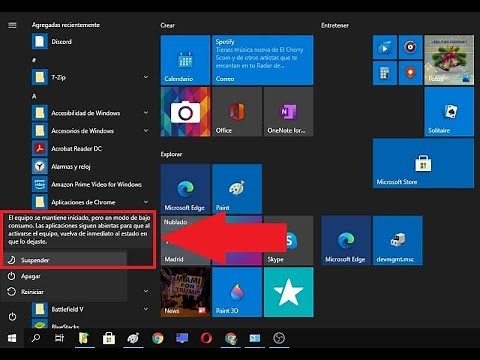Open the teal star tile

click(288, 292)
